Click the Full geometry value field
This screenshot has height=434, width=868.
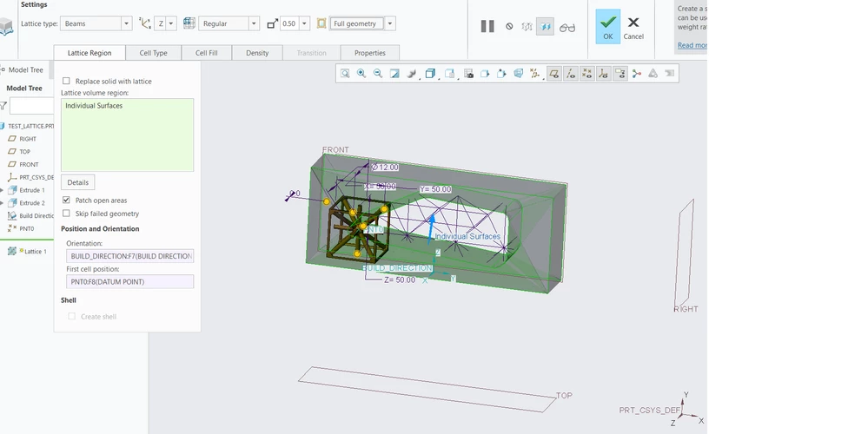click(x=356, y=23)
